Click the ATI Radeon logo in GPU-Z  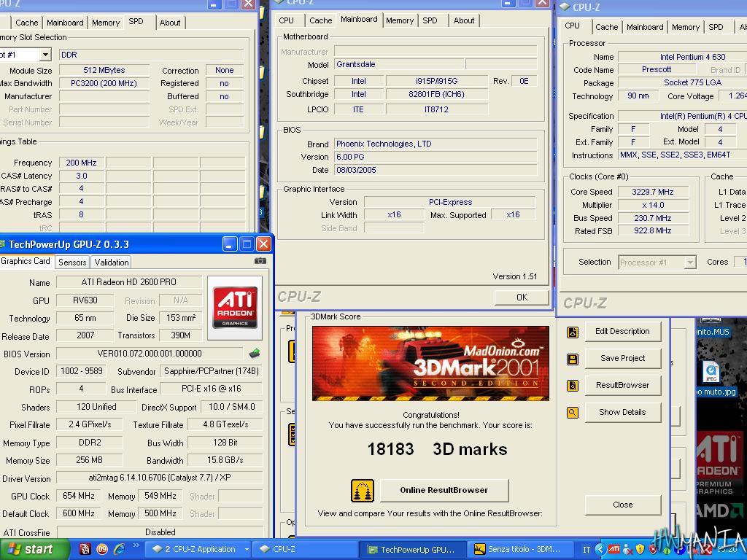(235, 308)
